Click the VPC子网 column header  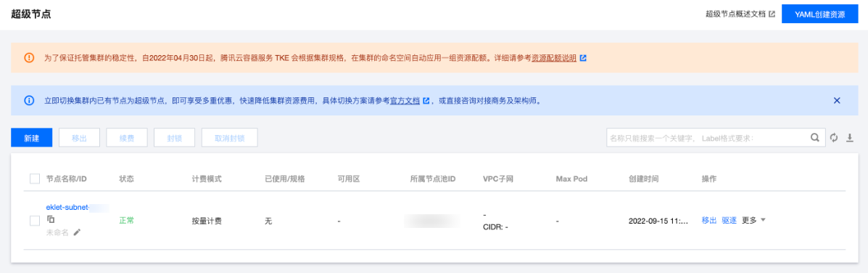tap(498, 179)
